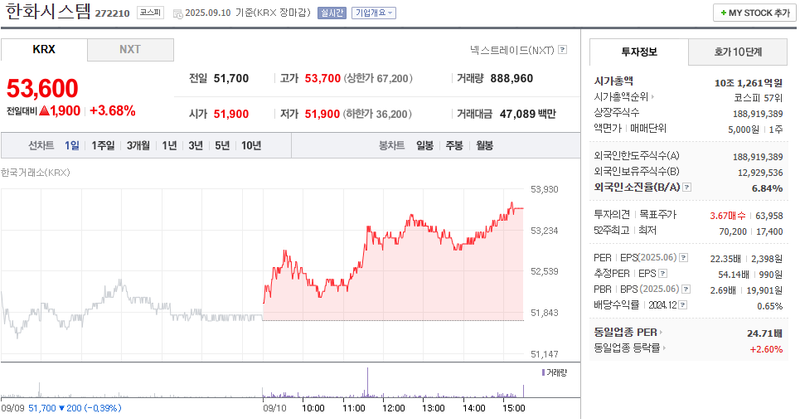Click the +3.68% change rate
This screenshot has width=800, height=419.
(112, 111)
